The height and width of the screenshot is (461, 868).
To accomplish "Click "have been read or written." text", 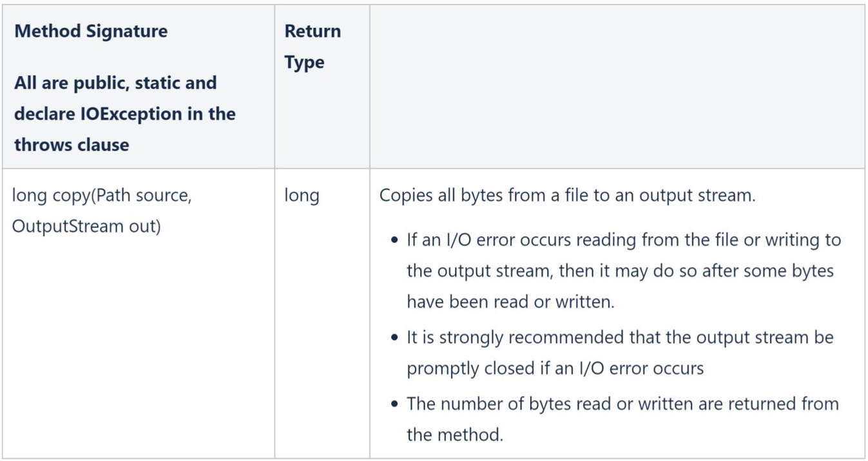I will click(510, 301).
